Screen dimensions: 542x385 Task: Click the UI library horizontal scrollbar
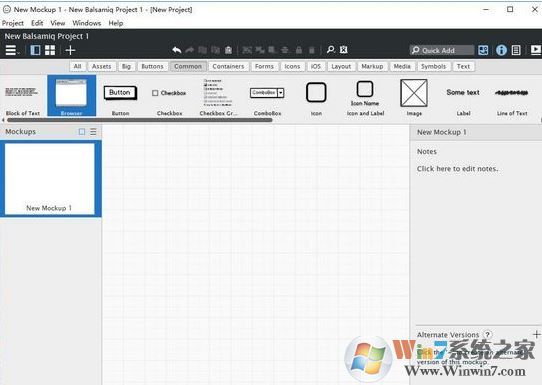(x=140, y=120)
